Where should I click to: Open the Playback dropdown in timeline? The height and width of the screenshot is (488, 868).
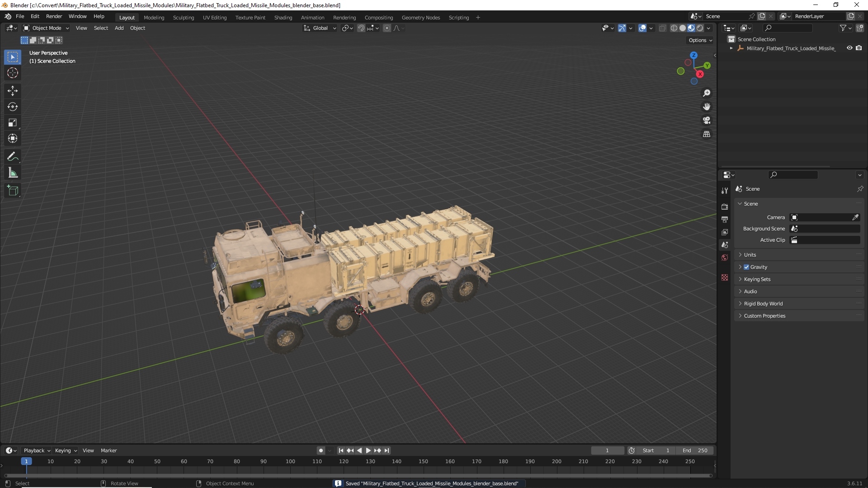(37, 450)
